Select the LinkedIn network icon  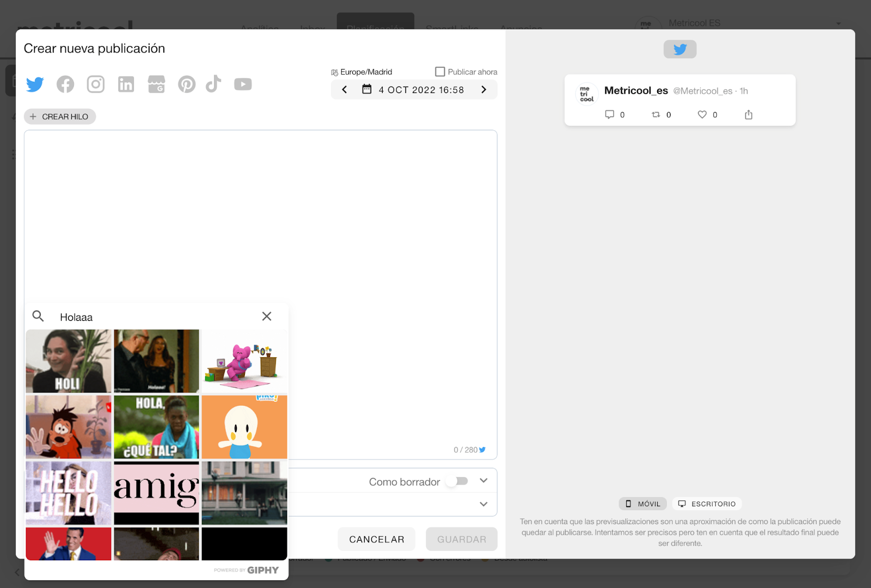click(126, 84)
